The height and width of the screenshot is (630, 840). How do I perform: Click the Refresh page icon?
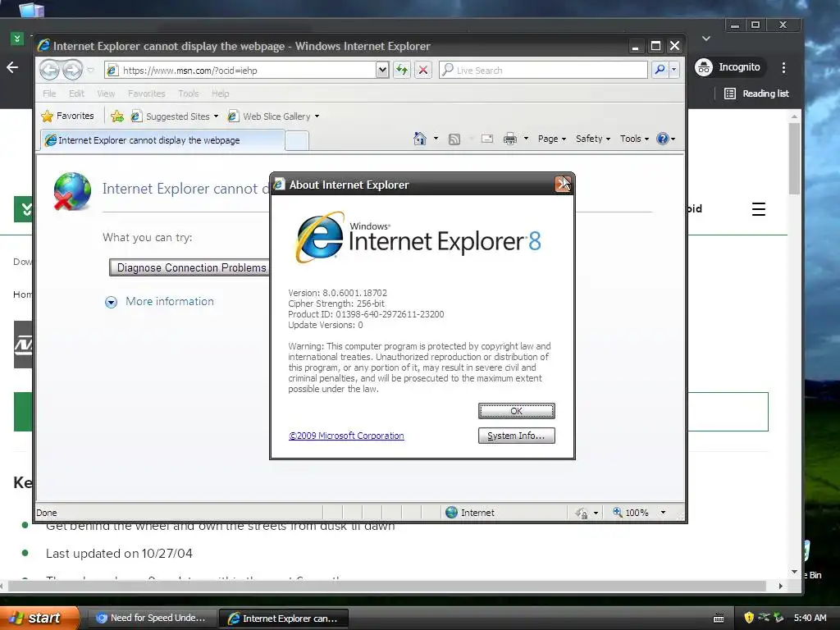402,70
